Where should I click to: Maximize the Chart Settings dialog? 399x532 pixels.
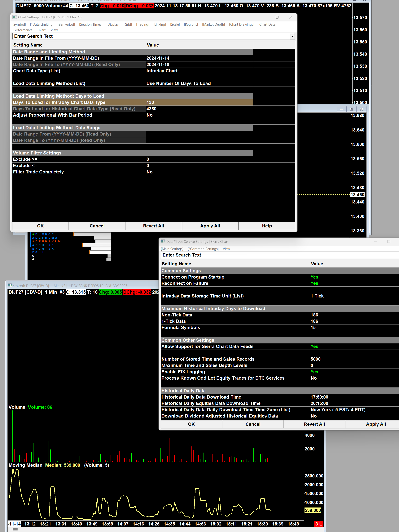coord(277,17)
